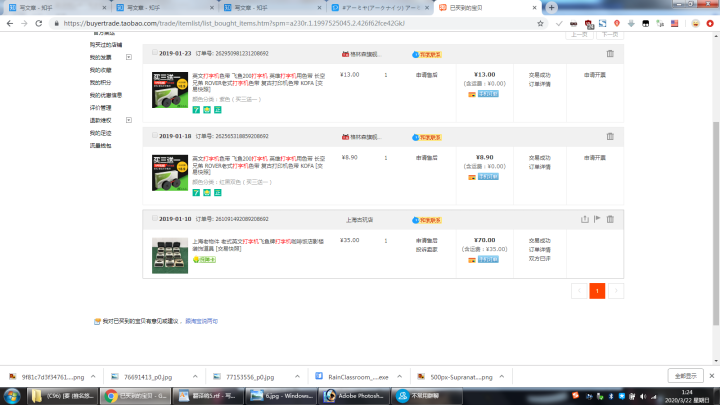Expand the 我的发票 sidebar item
Screen dimensions: 720x405
coord(129,57)
